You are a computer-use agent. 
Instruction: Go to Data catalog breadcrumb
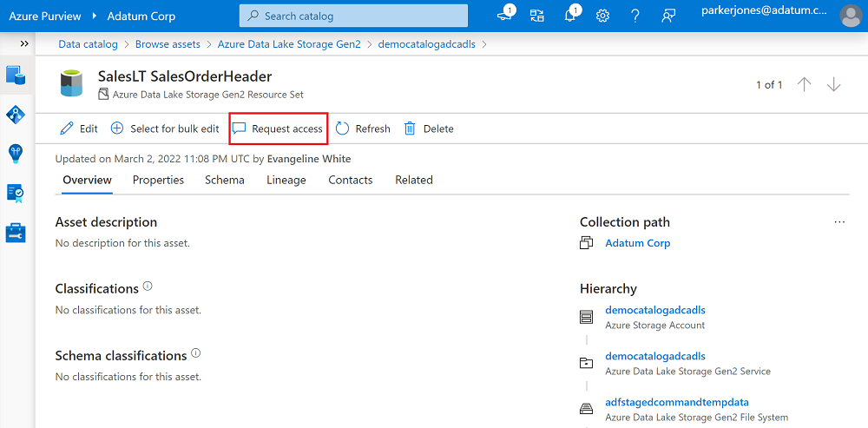(88, 44)
